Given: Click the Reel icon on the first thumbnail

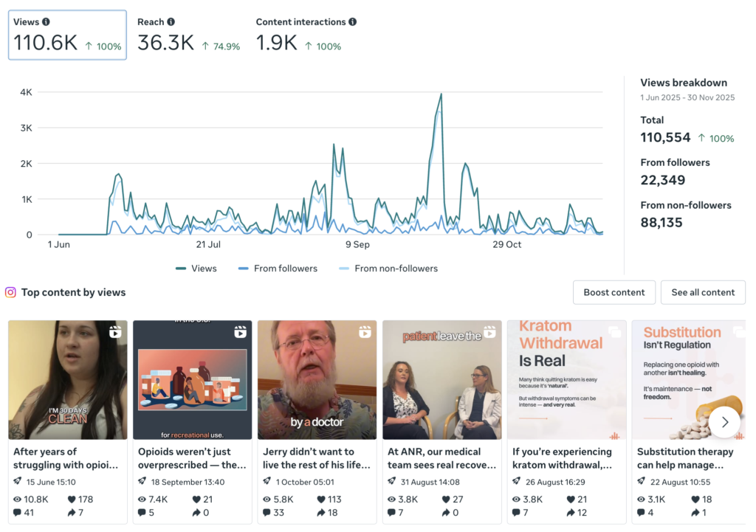Looking at the screenshot, I should 117,333.
